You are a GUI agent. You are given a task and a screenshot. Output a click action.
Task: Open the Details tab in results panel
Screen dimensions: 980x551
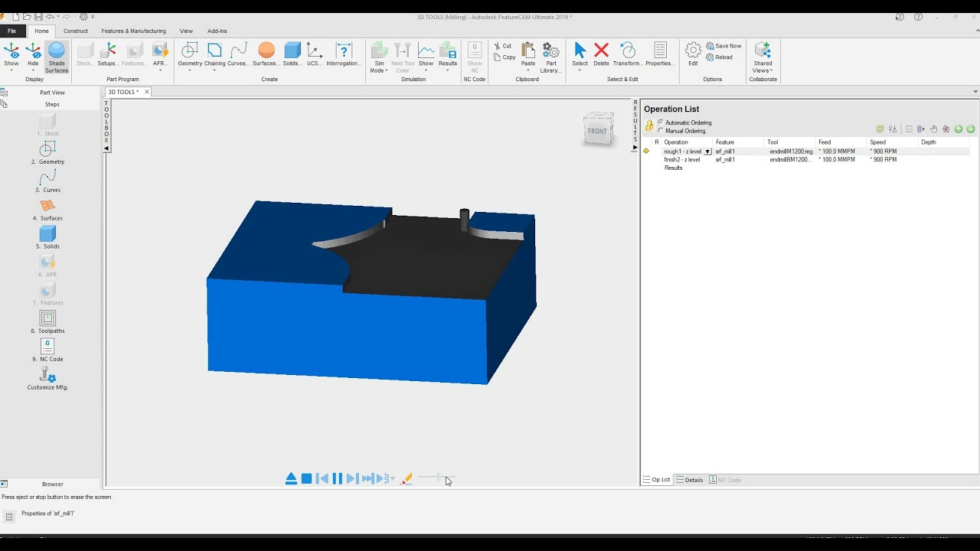coord(690,480)
